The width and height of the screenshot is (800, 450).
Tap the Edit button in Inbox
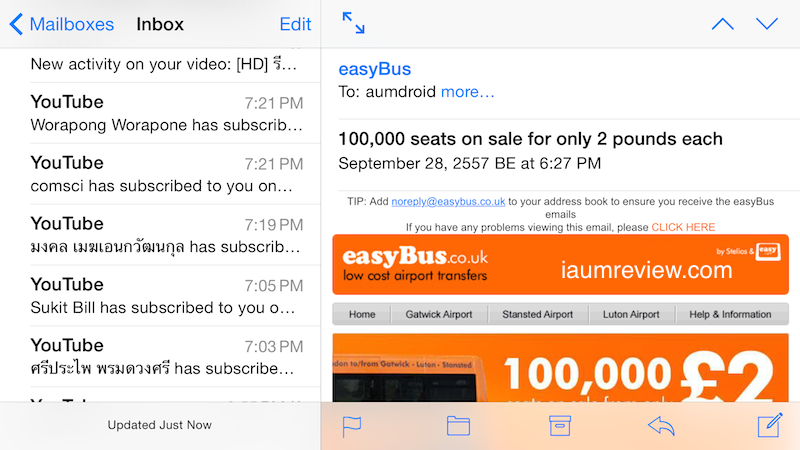coord(295,24)
